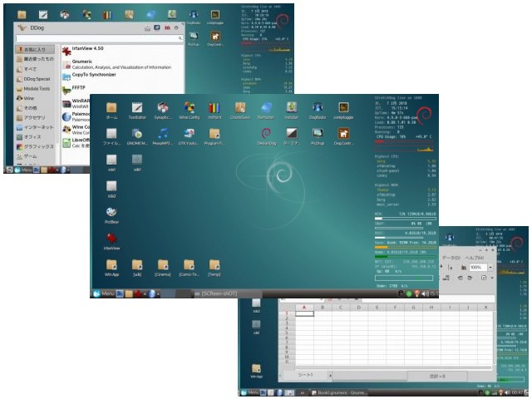Select グラフィックス category in DDog menu
Image resolution: width=532 pixels, height=399 pixels.
coord(35,146)
